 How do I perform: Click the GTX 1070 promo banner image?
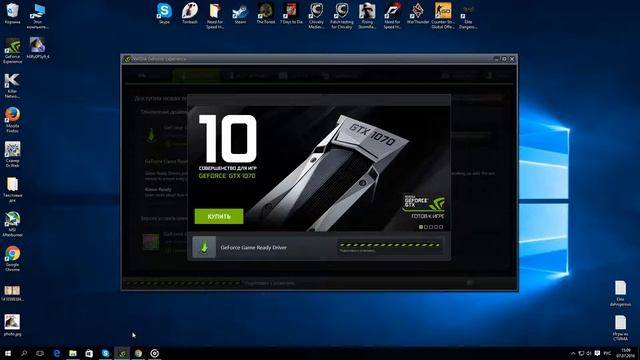click(319, 169)
